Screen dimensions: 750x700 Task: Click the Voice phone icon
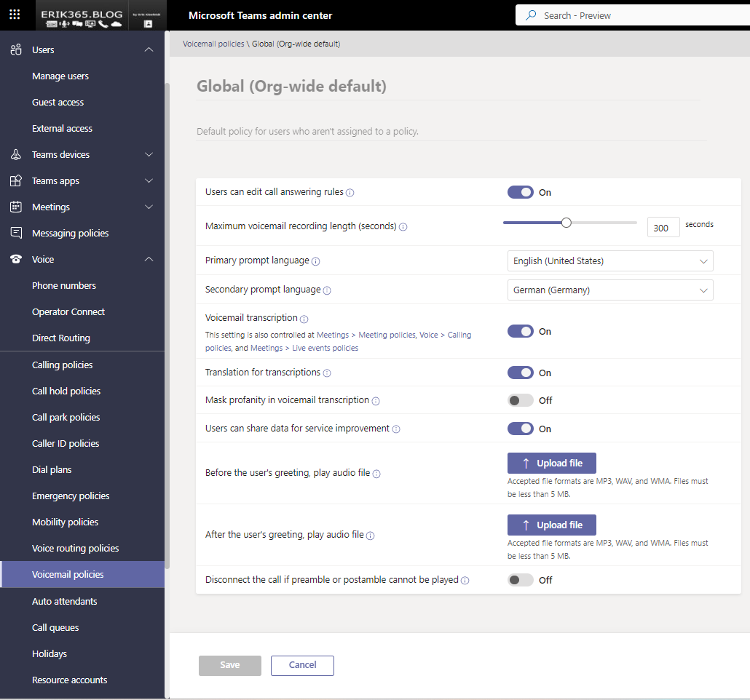pyautogui.click(x=16, y=259)
